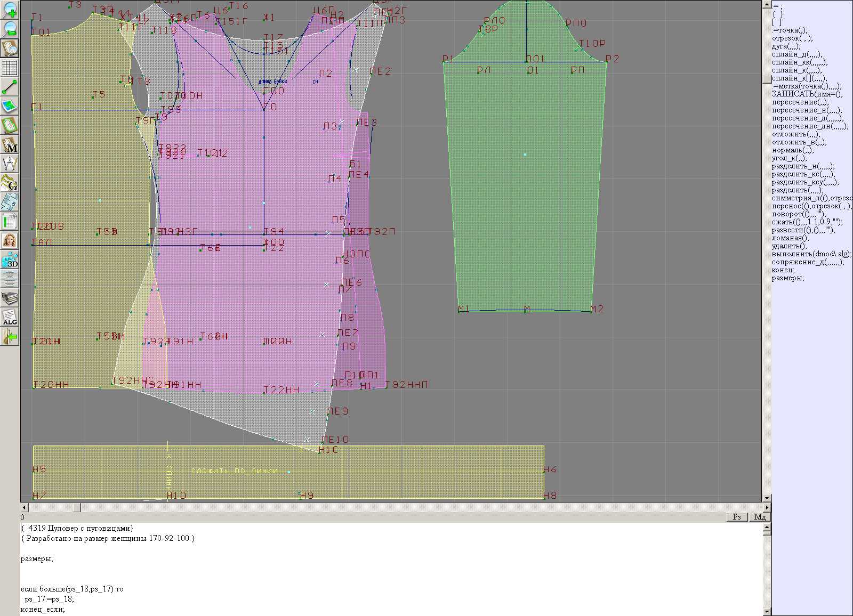
Task: Select 'пересечение(,,);' in the command list
Action: [800, 102]
